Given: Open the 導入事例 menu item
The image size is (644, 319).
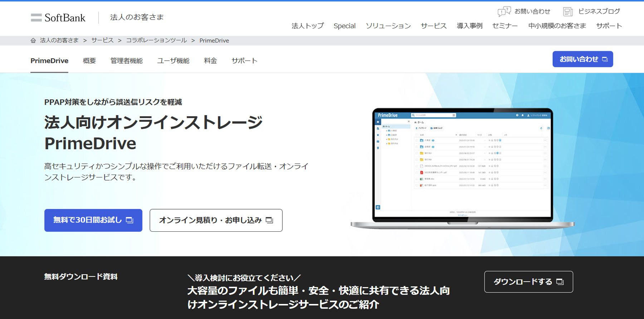Looking at the screenshot, I should point(469,26).
